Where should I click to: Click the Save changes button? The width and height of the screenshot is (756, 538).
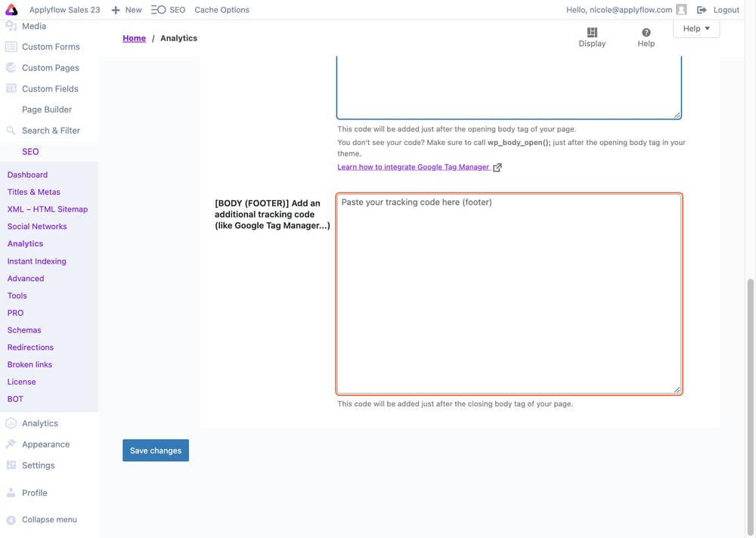(x=156, y=450)
